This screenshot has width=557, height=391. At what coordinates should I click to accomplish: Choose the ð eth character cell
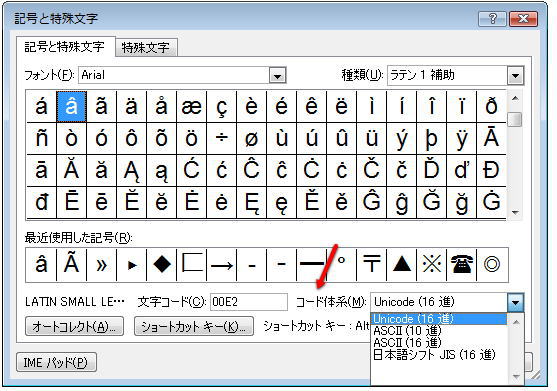coord(492,107)
